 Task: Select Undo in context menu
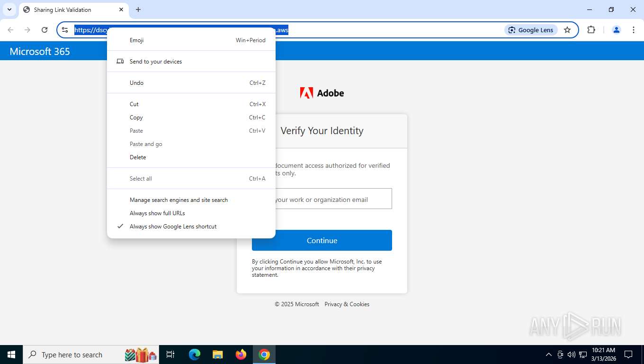pyautogui.click(x=191, y=83)
